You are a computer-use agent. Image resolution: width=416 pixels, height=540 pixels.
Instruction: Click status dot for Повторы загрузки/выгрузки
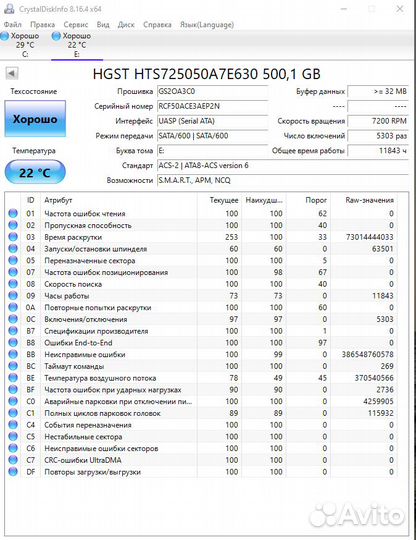(13, 471)
